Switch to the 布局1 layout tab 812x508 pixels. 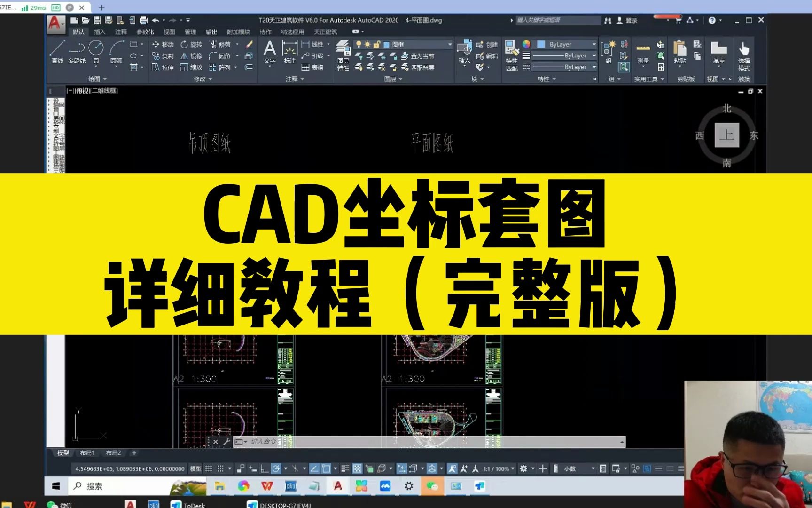(x=87, y=453)
